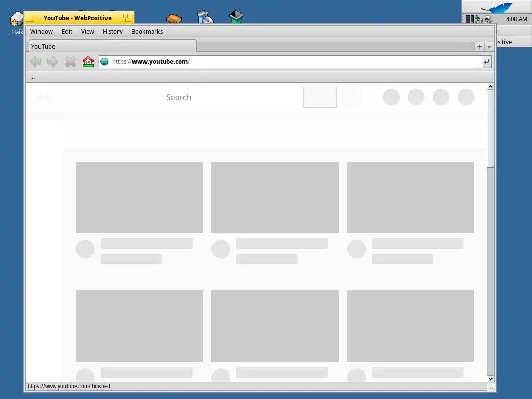Open the Window menu

coord(42,32)
